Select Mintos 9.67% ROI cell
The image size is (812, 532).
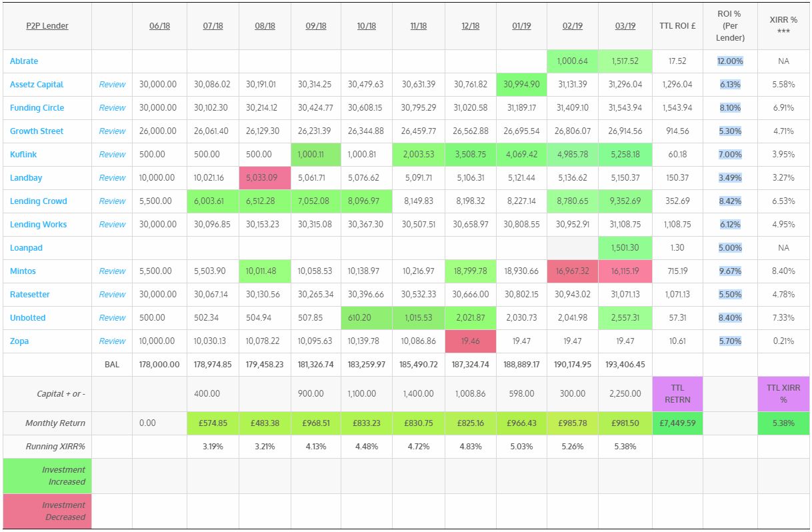pyautogui.click(x=730, y=271)
